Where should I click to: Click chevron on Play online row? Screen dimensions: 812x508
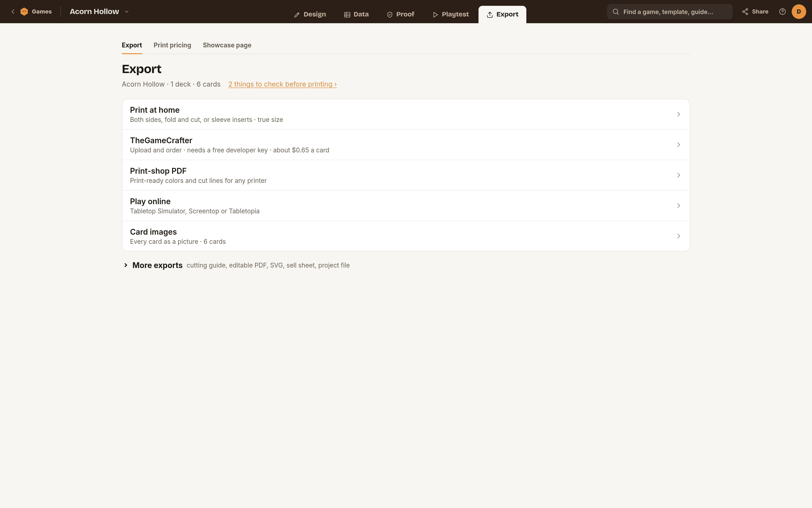pos(678,206)
